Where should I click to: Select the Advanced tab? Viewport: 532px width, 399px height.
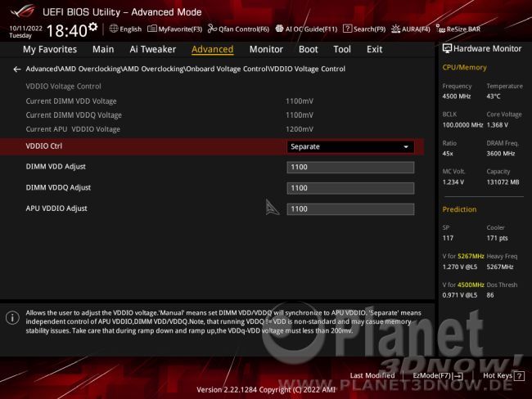(213, 50)
